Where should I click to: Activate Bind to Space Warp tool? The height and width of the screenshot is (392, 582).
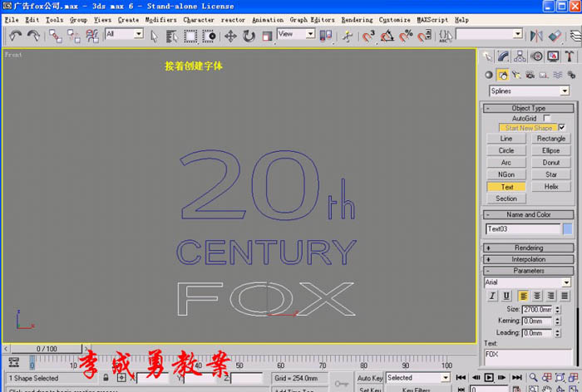[92, 36]
